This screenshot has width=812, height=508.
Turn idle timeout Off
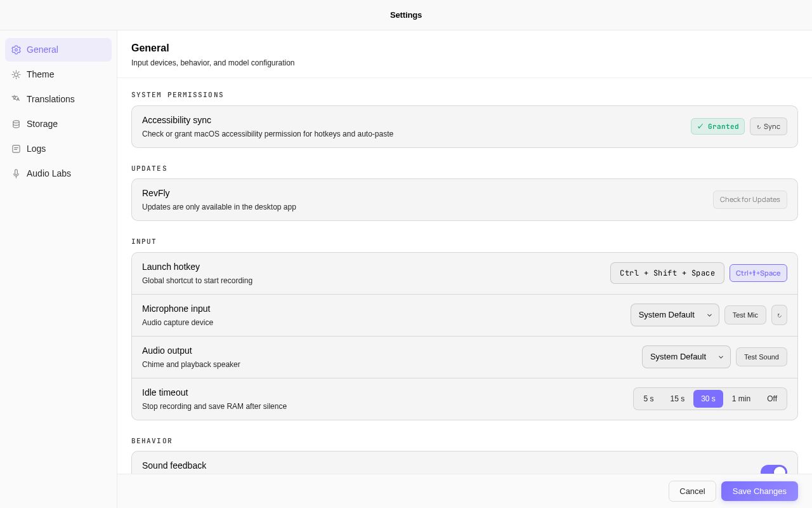(772, 399)
